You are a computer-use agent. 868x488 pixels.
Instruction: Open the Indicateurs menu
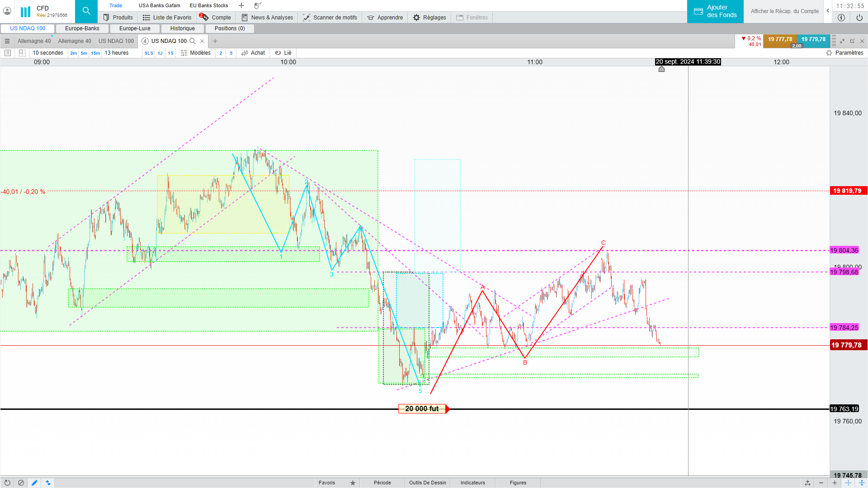coord(472,483)
